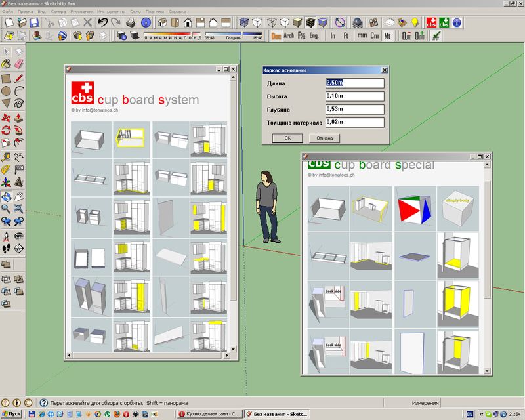Toggle Fractional unit format
The width and height of the screenshot is (525, 420).
pyautogui.click(x=301, y=36)
